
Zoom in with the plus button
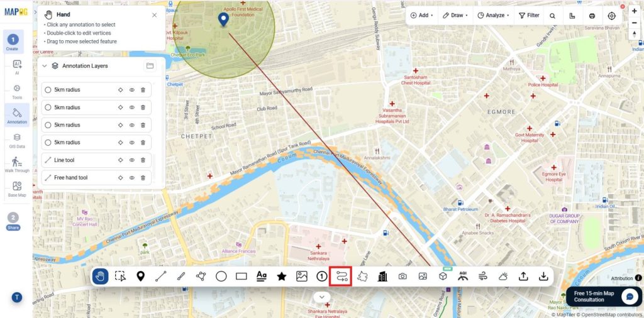635,11
